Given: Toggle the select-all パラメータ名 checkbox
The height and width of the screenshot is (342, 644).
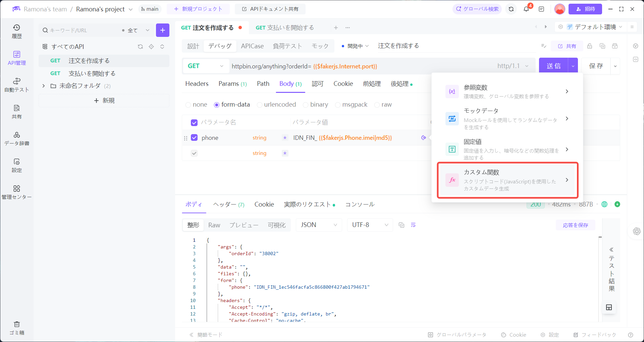Looking at the screenshot, I should pos(194,122).
